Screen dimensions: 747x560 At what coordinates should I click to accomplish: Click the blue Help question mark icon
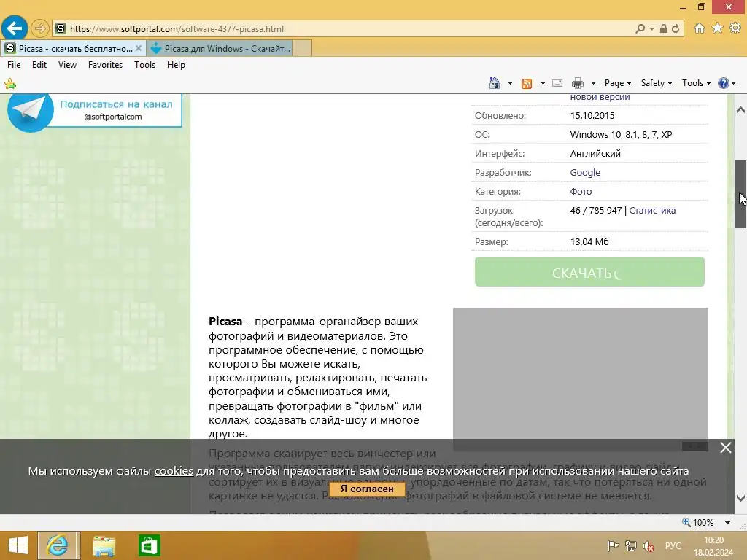click(723, 83)
